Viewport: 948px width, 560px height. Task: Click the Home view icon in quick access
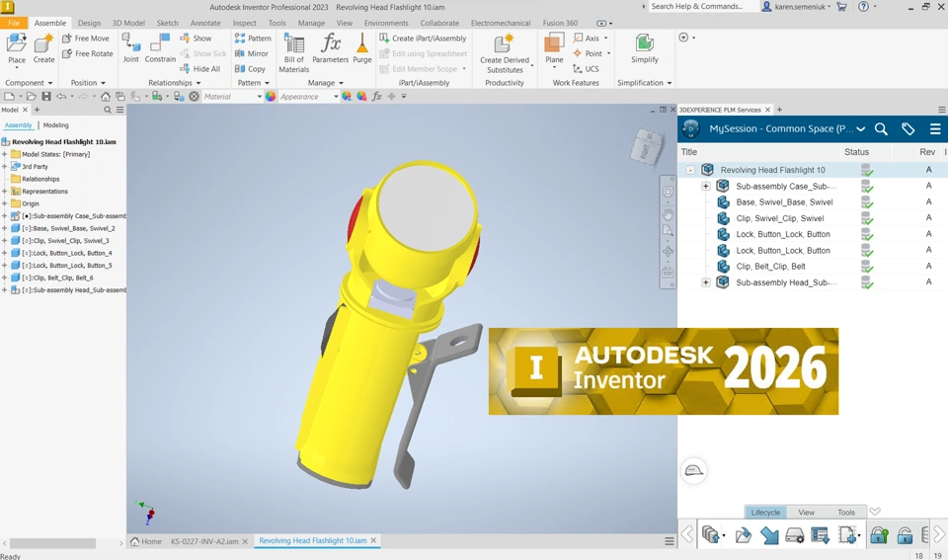click(x=106, y=96)
